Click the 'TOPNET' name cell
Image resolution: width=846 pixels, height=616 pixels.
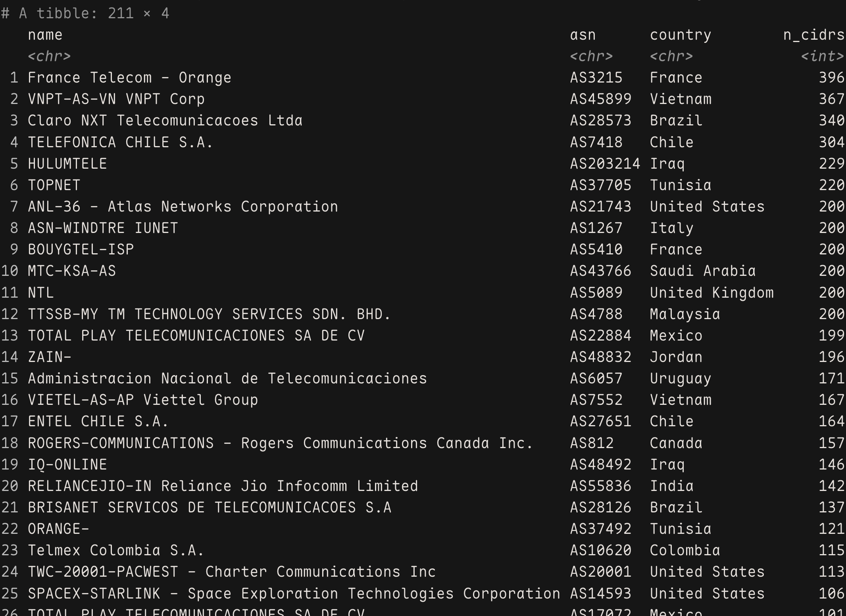pyautogui.click(x=54, y=185)
